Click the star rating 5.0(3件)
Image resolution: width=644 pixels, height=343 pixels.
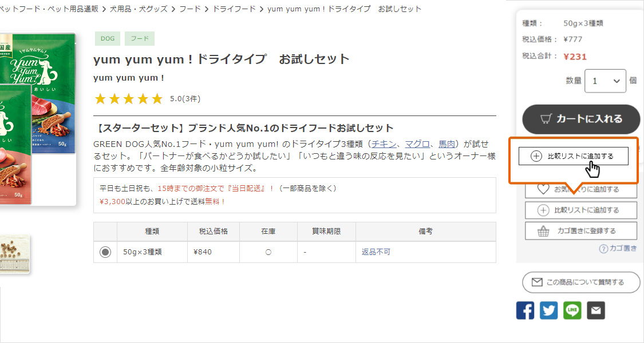(x=147, y=99)
